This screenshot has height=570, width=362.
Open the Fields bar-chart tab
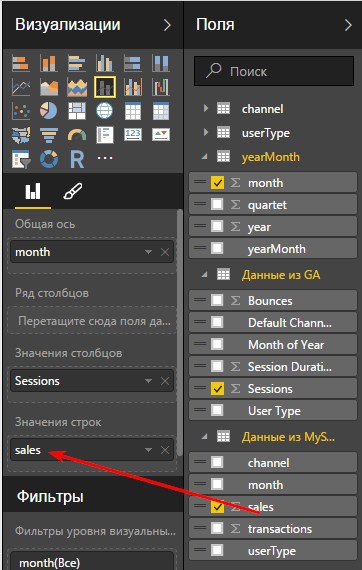[33, 191]
